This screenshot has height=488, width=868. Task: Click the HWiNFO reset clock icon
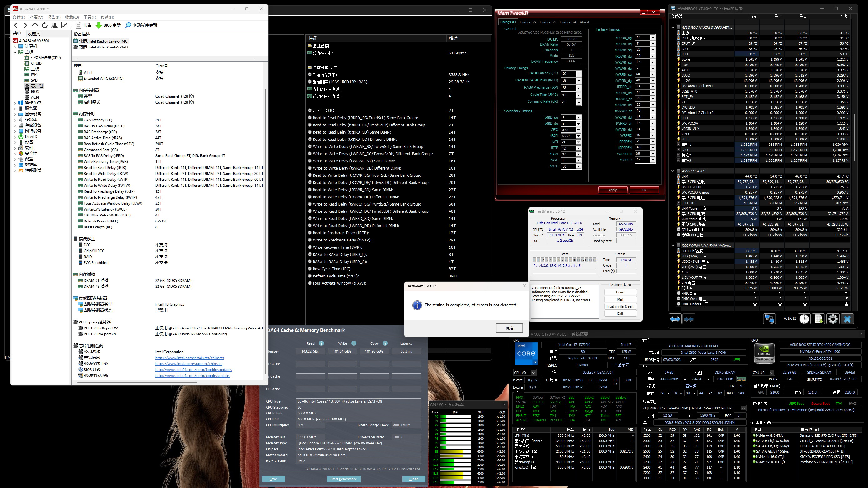click(804, 319)
